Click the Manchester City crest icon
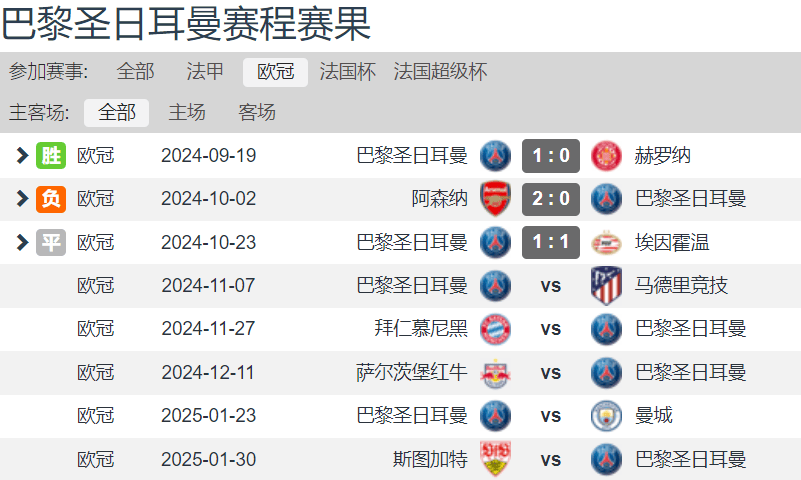This screenshot has width=801, height=480. point(606,416)
